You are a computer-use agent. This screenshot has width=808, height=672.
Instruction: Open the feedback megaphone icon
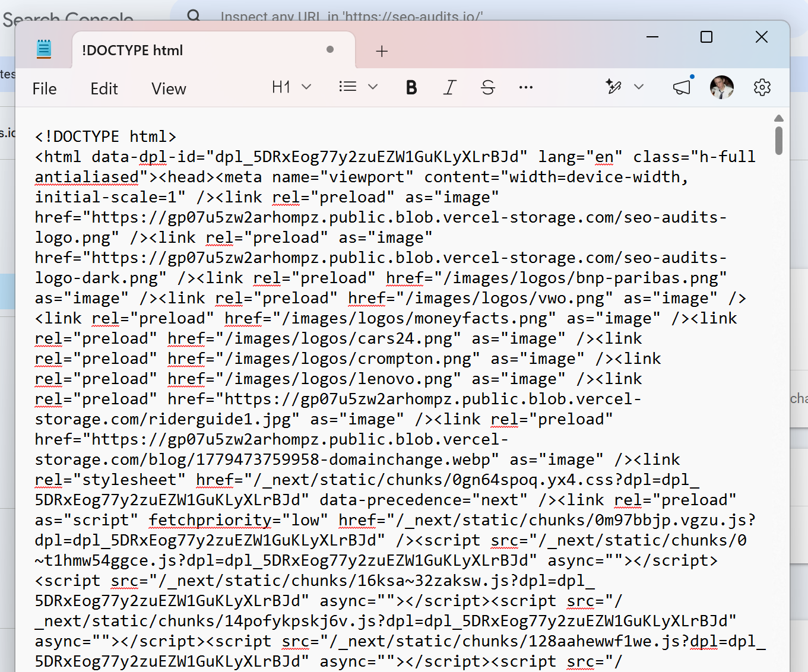(x=682, y=87)
